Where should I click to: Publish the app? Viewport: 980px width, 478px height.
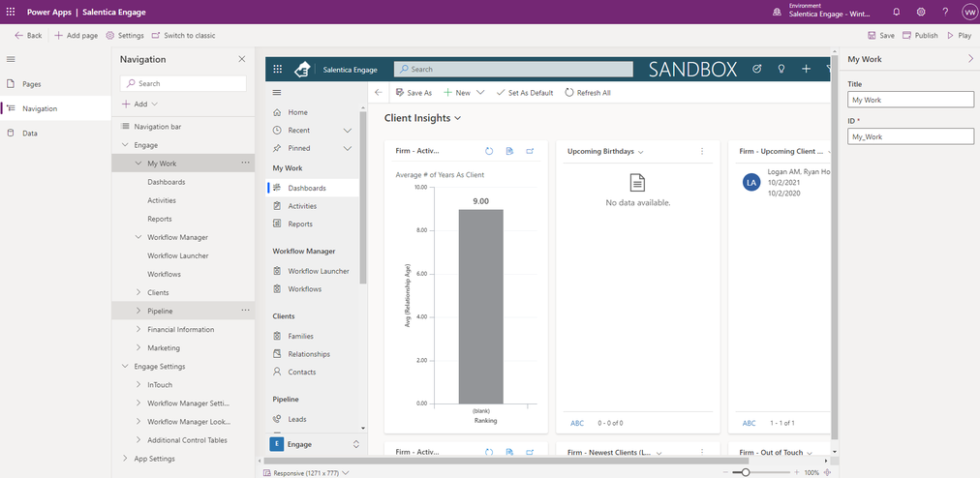(920, 36)
